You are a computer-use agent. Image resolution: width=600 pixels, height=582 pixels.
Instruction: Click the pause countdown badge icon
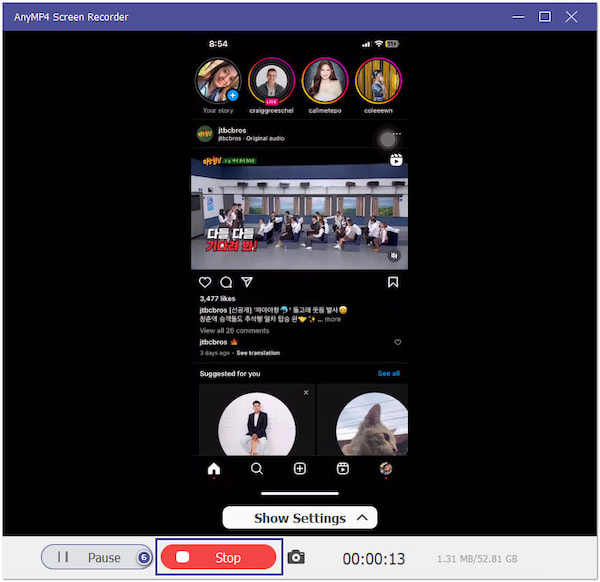(144, 557)
